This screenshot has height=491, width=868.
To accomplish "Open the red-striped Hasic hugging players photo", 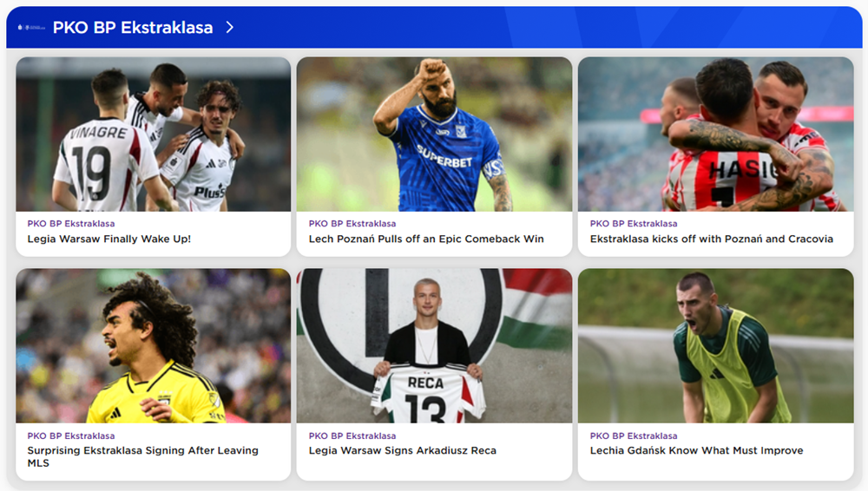I will 716,134.
